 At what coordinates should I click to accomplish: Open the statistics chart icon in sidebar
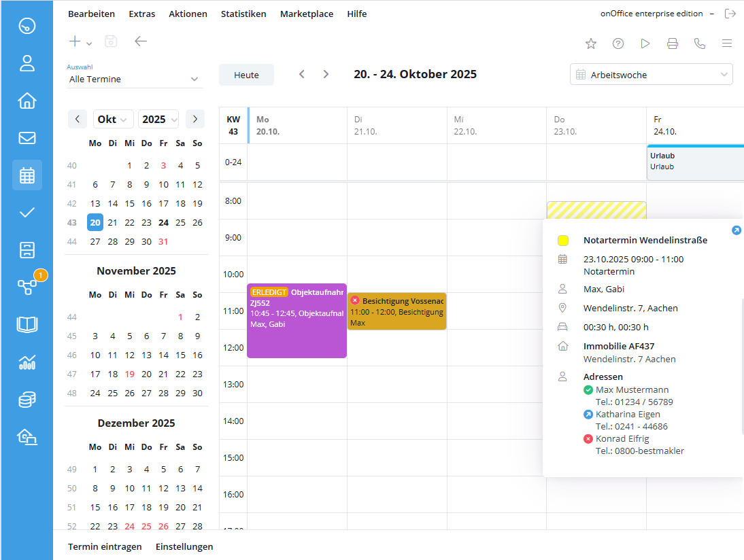27,362
